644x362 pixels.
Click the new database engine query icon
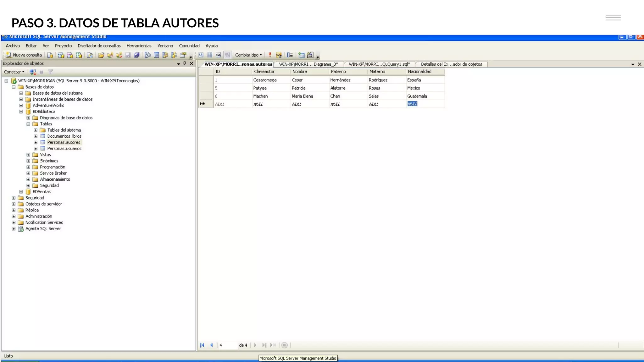click(50, 55)
